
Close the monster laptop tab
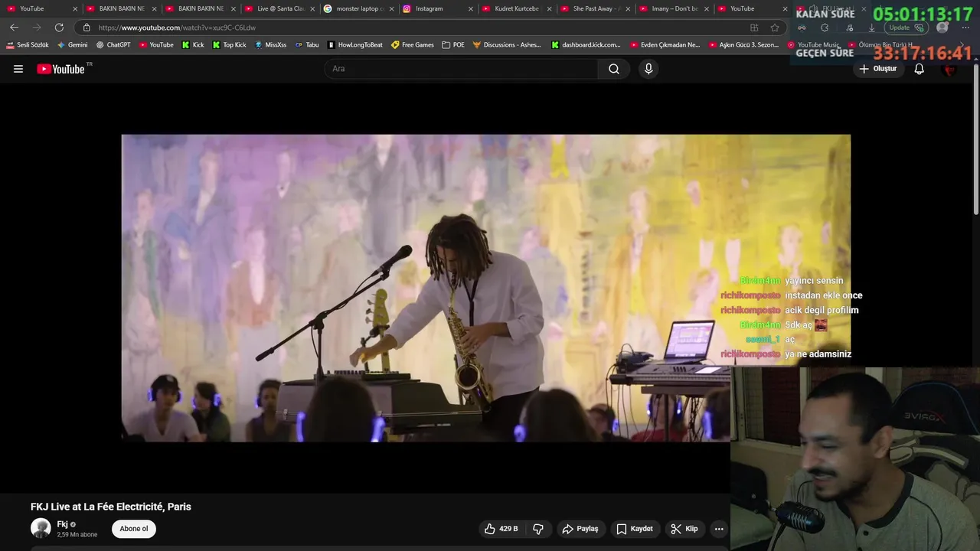[x=390, y=8]
